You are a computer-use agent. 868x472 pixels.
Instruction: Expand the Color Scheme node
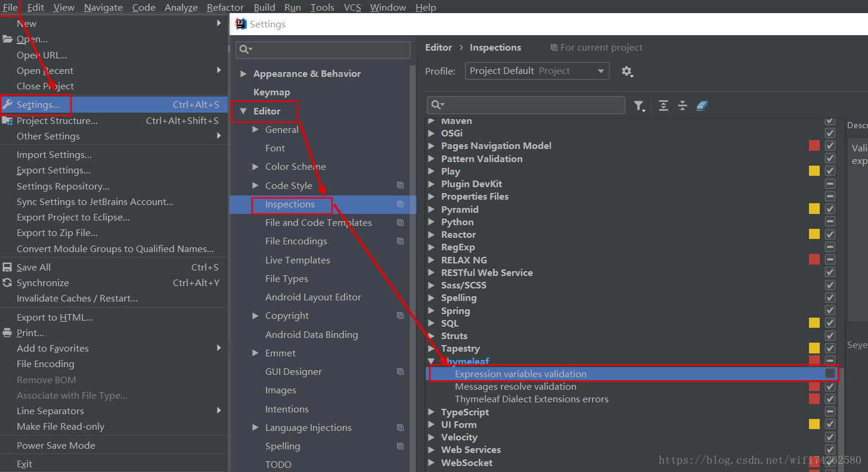click(255, 166)
